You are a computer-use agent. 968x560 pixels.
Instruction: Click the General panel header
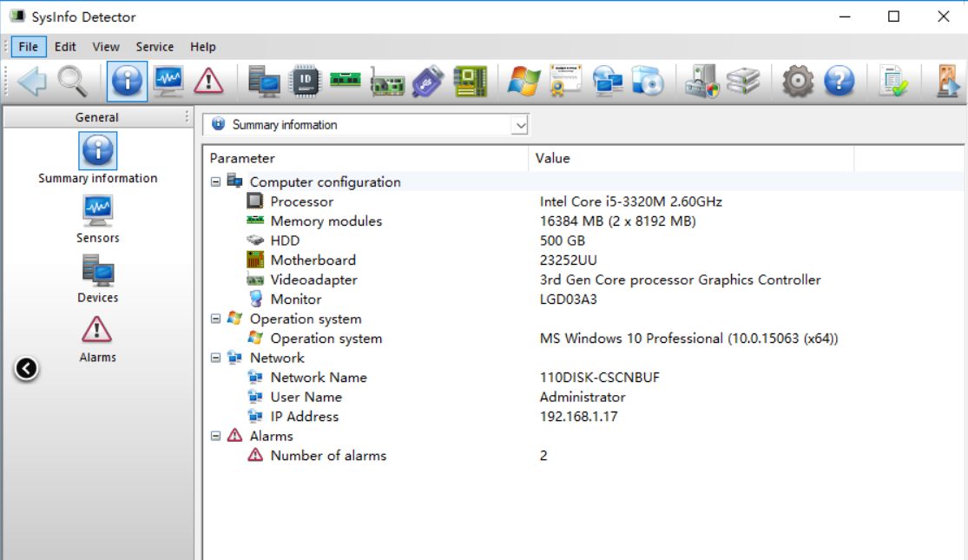97,117
